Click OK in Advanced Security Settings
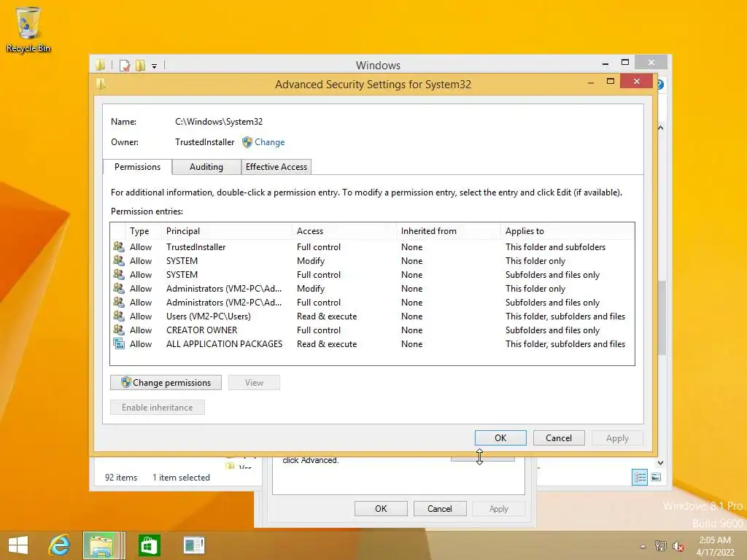 500,437
